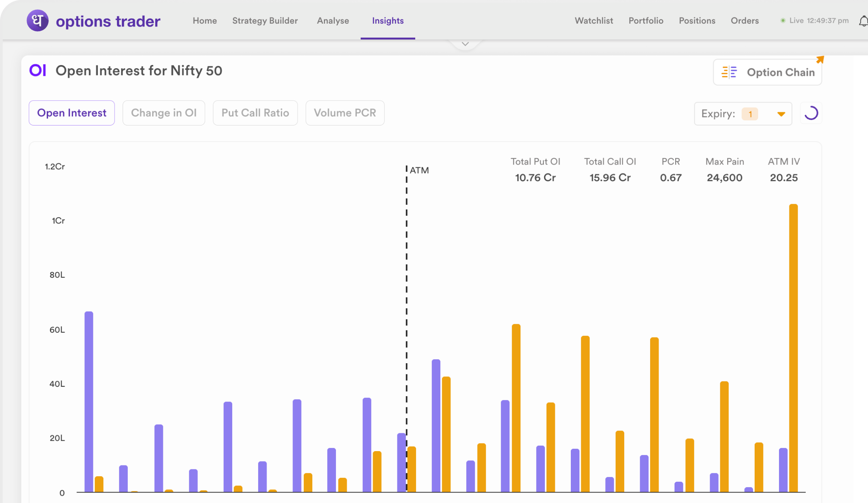Open the Expiry dropdown arrow

[x=781, y=114]
